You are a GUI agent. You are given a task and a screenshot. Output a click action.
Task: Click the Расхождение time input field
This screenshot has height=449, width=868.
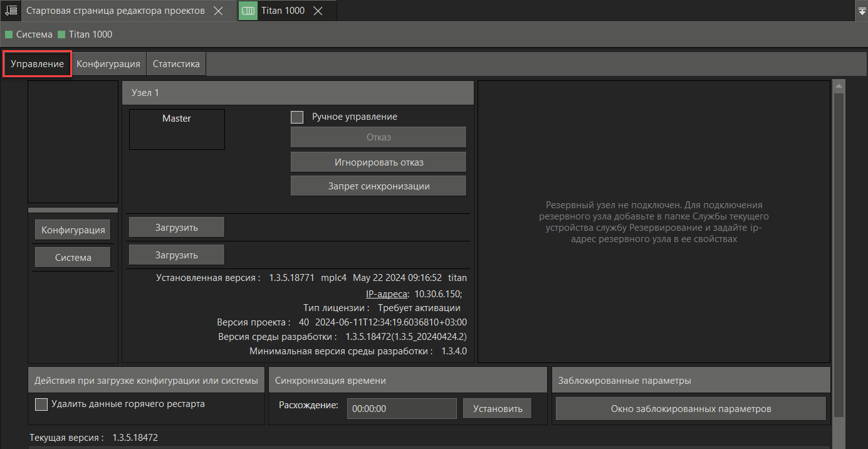click(402, 408)
